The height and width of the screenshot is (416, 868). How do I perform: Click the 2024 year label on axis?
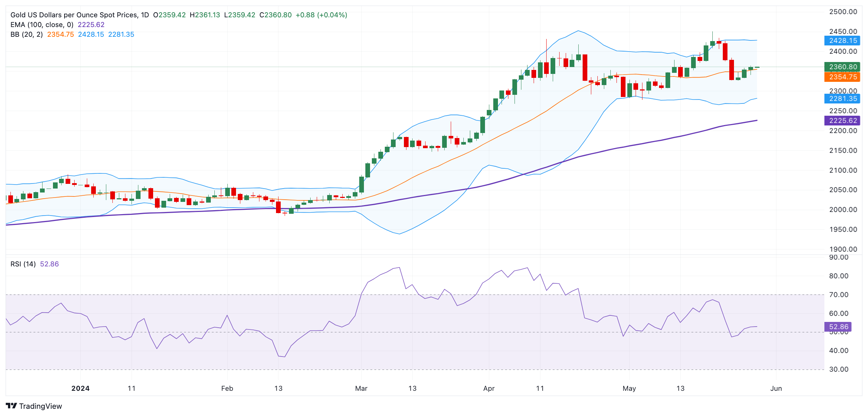80,388
